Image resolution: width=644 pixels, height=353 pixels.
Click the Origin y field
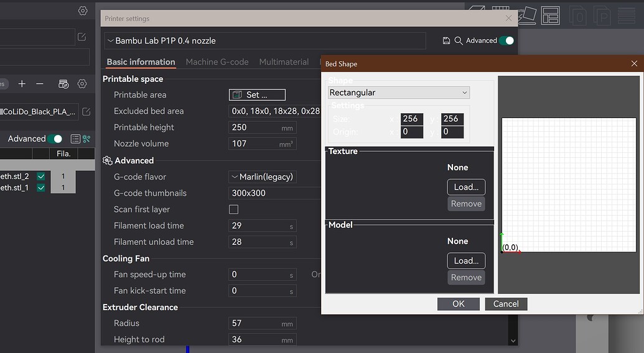[452, 132]
